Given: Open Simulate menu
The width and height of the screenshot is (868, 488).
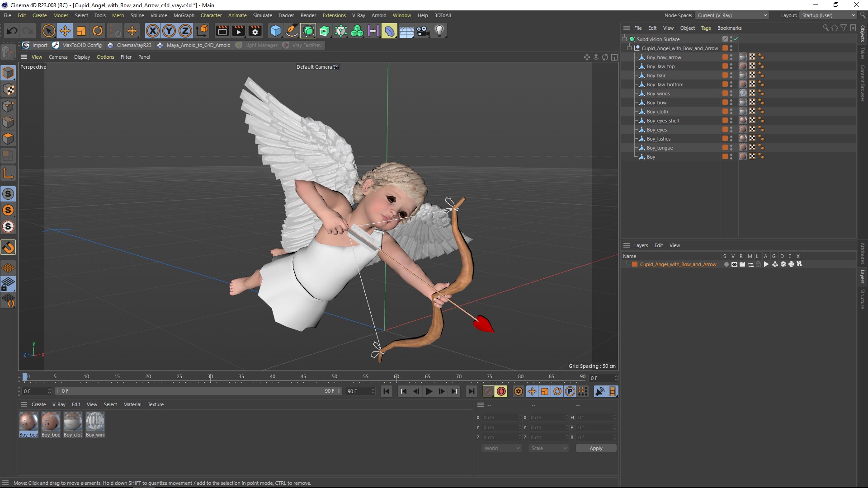Looking at the screenshot, I should coord(262,15).
